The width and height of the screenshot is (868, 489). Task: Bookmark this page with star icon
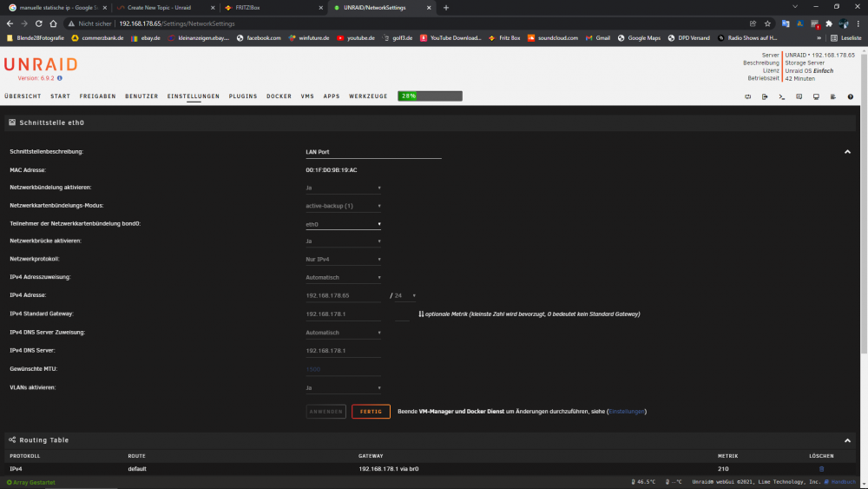point(767,23)
